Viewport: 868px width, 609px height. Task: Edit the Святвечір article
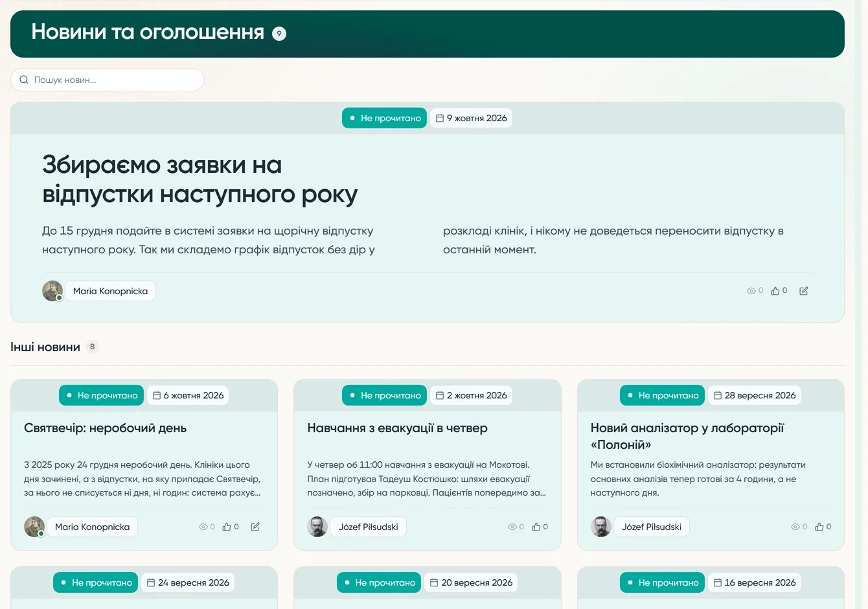pyautogui.click(x=255, y=527)
